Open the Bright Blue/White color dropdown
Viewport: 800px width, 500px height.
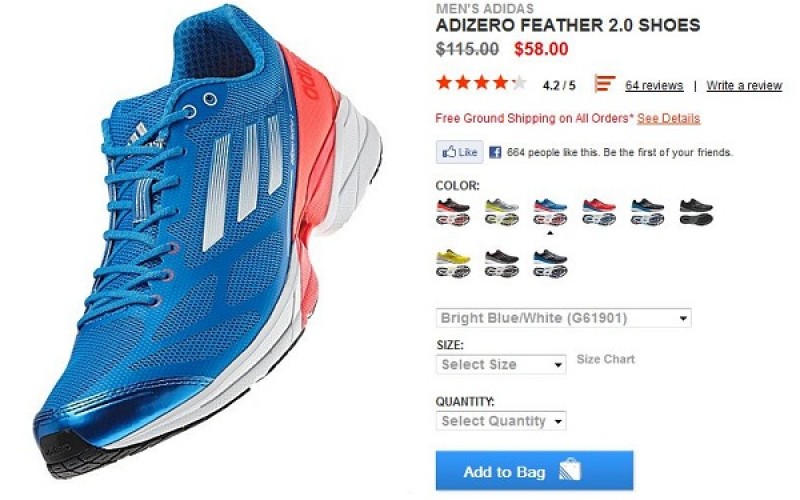click(564, 318)
